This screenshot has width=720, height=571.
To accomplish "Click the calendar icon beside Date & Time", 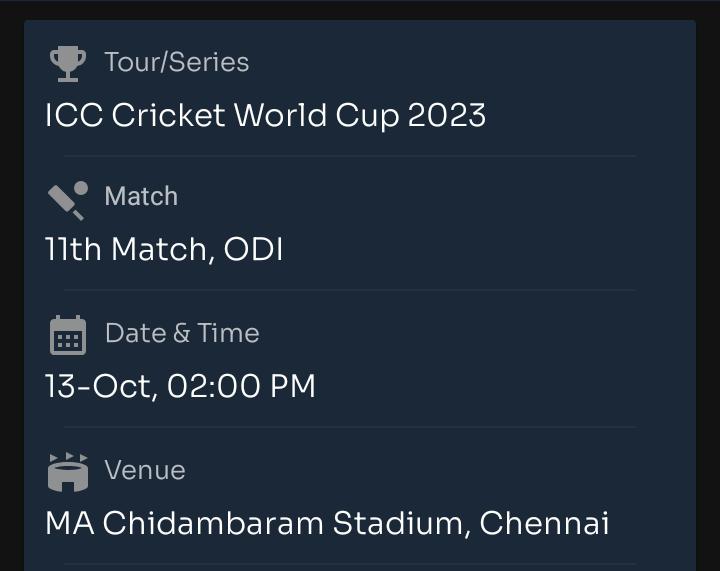I will (x=68, y=335).
